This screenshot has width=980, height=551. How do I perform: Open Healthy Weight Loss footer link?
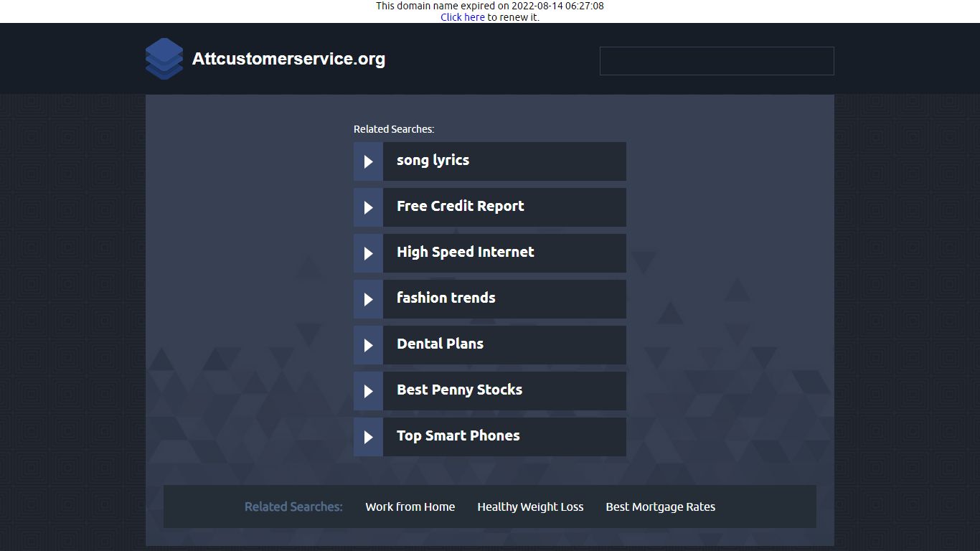(530, 507)
